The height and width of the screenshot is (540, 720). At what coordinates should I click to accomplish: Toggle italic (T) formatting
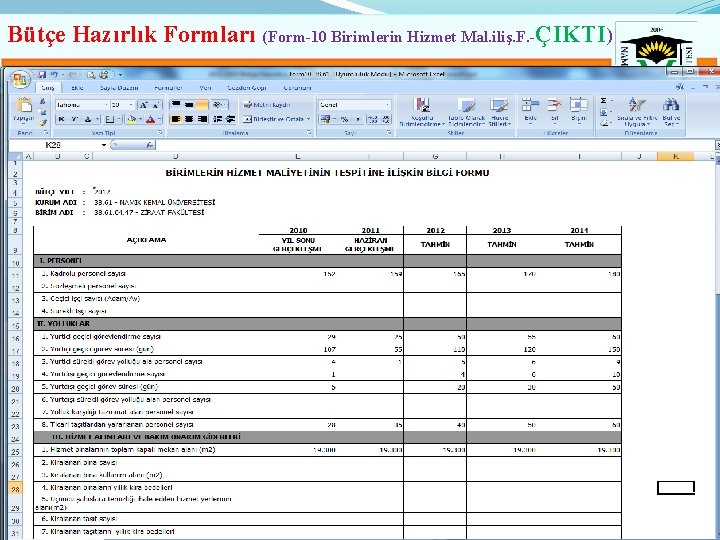coord(75,119)
